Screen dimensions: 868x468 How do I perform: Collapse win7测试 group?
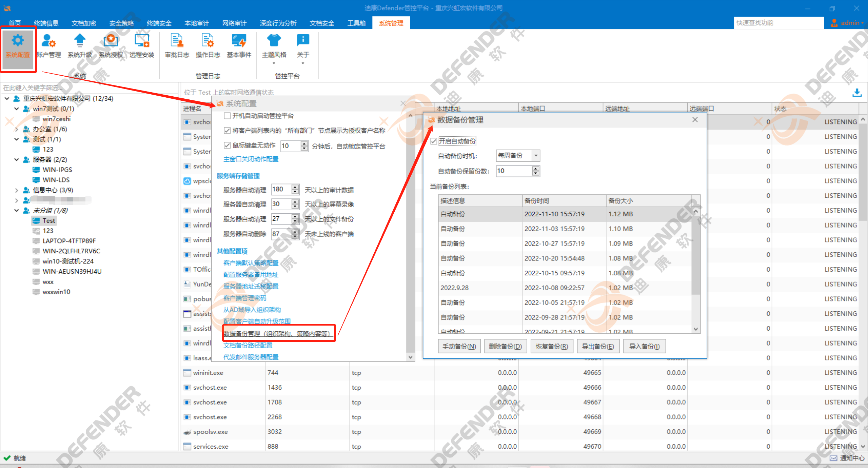coord(16,109)
